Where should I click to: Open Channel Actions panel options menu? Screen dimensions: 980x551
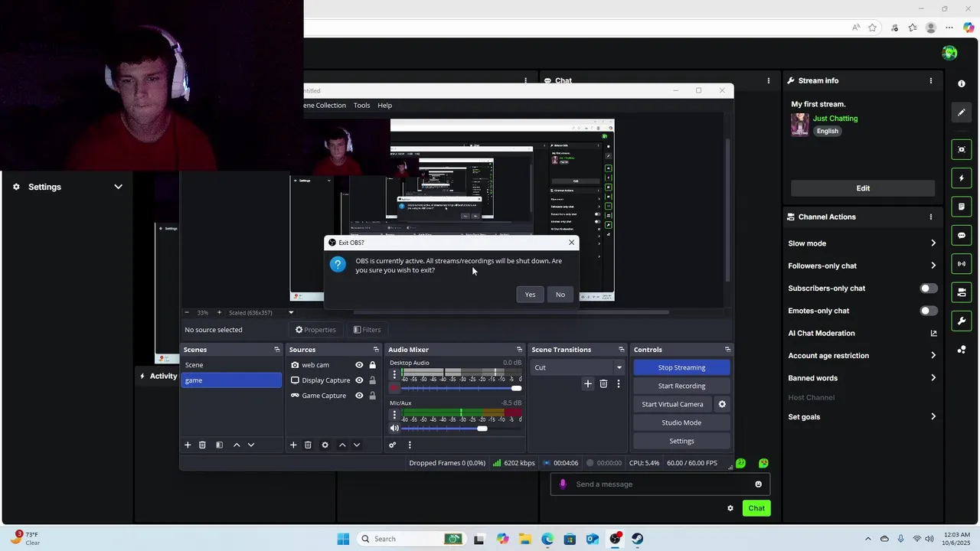click(x=931, y=217)
